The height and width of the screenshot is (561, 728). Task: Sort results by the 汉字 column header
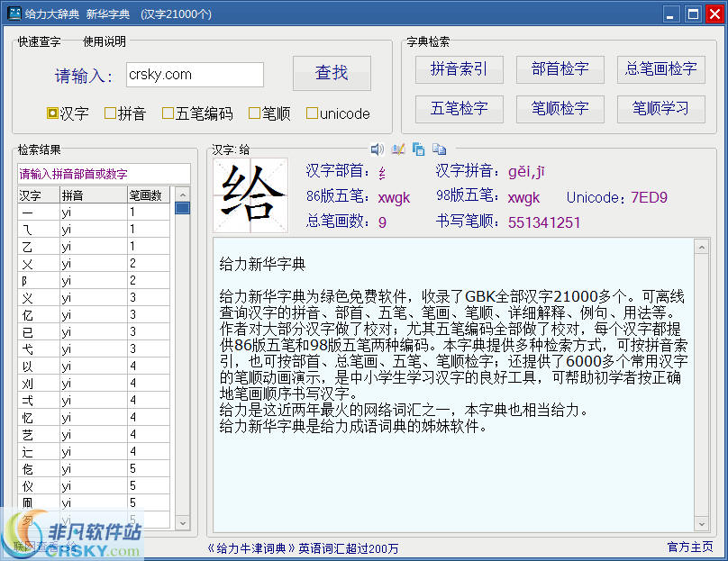click(39, 195)
